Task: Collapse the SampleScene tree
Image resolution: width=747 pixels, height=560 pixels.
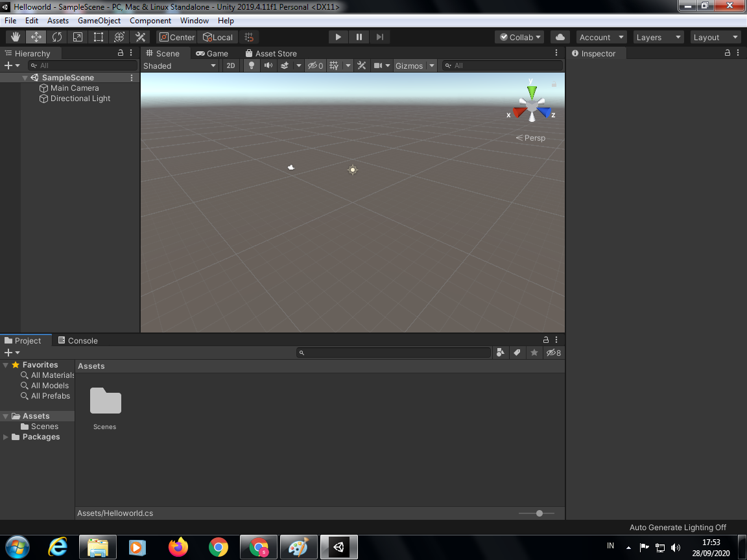Action: pos(25,78)
